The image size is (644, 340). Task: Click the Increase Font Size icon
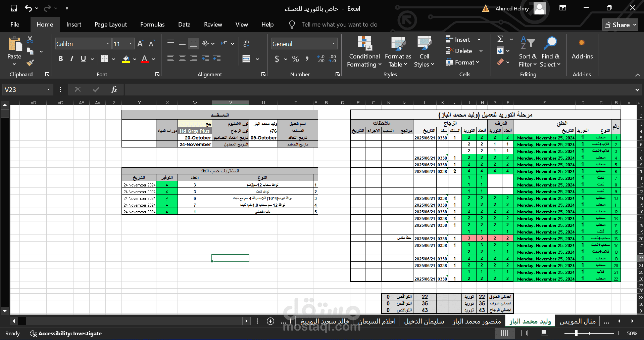click(x=140, y=44)
